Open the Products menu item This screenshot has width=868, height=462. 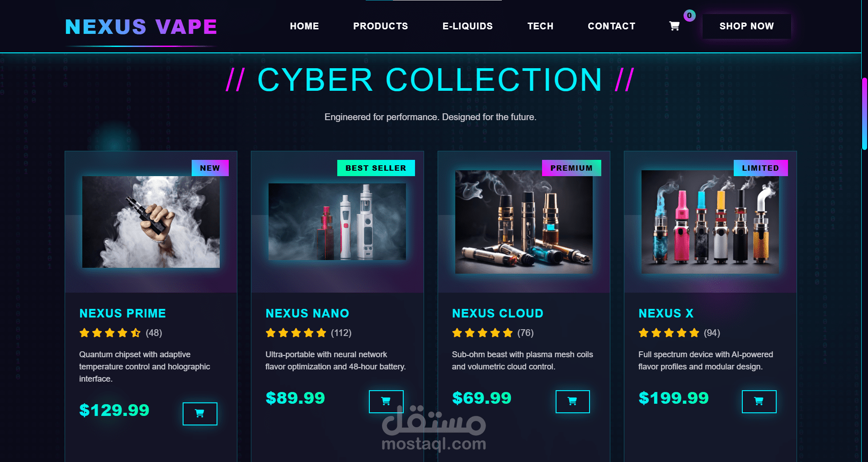point(381,26)
